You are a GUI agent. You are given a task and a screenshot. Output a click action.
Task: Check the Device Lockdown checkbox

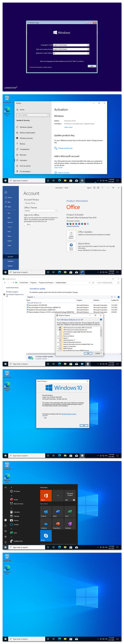click(x=60, y=336)
